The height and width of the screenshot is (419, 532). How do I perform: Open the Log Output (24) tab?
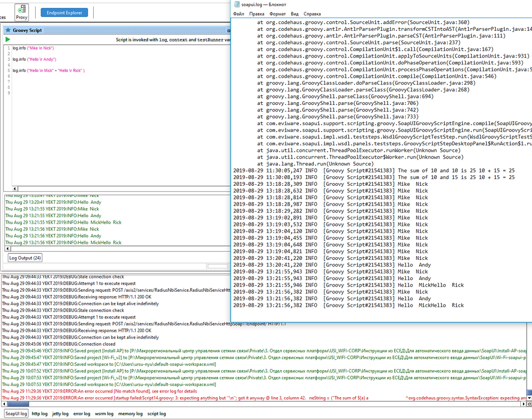(x=25, y=258)
